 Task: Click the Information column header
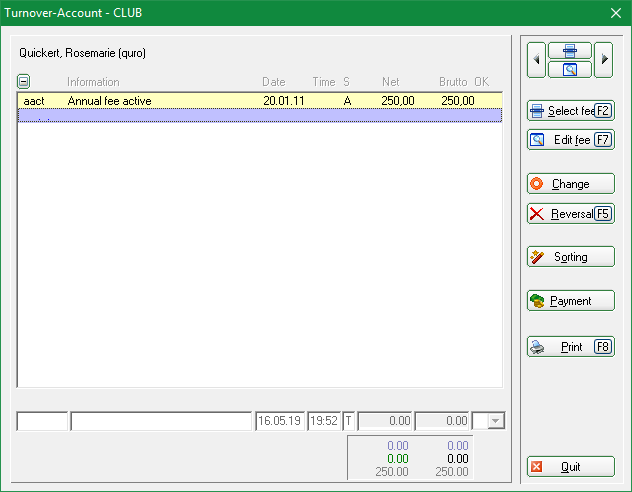93,82
